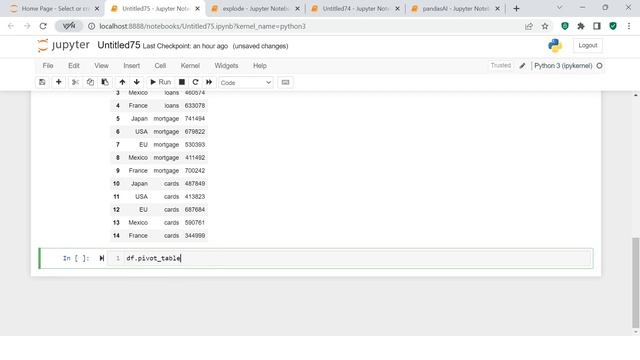Run the current cell
Screen dimensions: 640x360
[x=160, y=82]
